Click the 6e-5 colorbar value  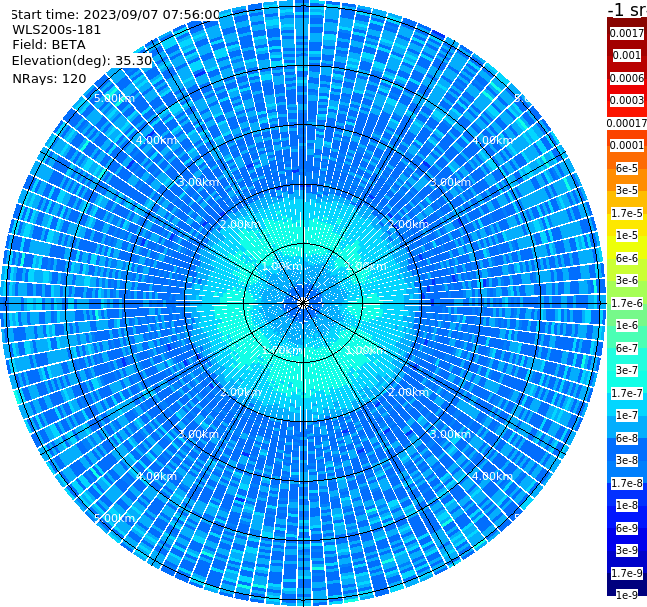627,168
